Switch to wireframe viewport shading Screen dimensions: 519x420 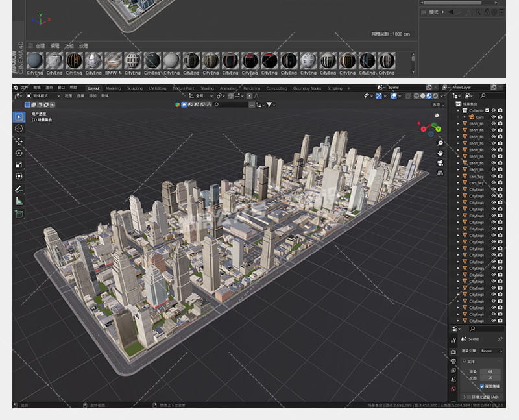(416, 95)
